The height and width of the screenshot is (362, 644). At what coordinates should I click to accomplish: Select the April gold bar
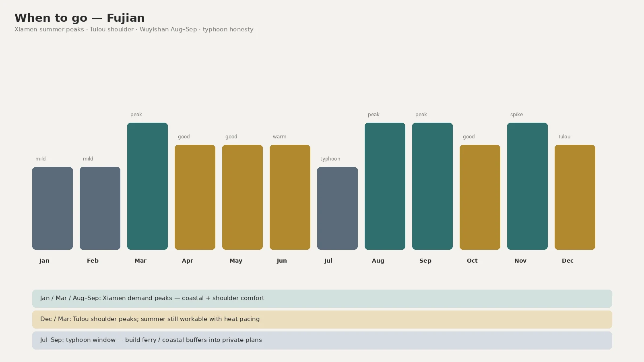coord(195,197)
